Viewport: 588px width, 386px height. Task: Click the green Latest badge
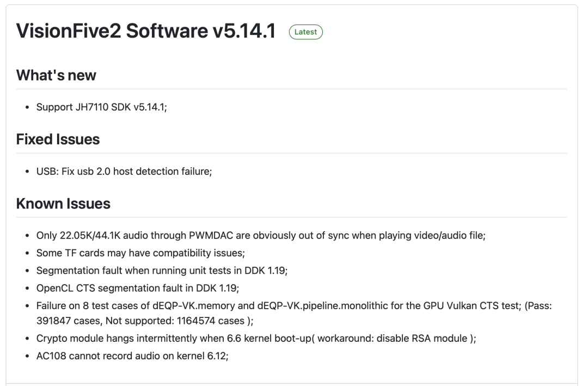(x=305, y=32)
